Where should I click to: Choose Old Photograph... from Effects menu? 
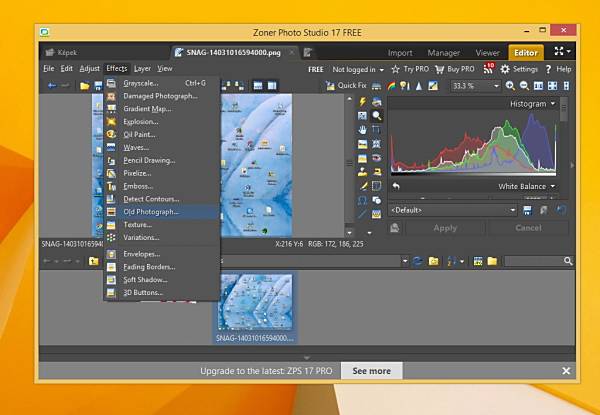[162, 212]
